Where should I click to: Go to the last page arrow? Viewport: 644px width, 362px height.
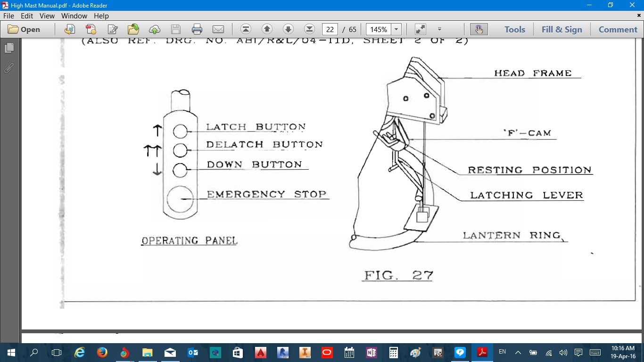point(309,29)
